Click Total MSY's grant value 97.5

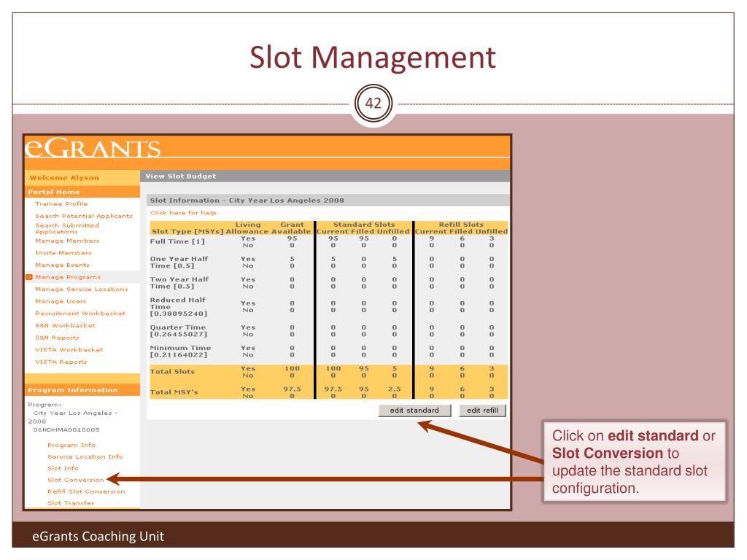coord(292,389)
